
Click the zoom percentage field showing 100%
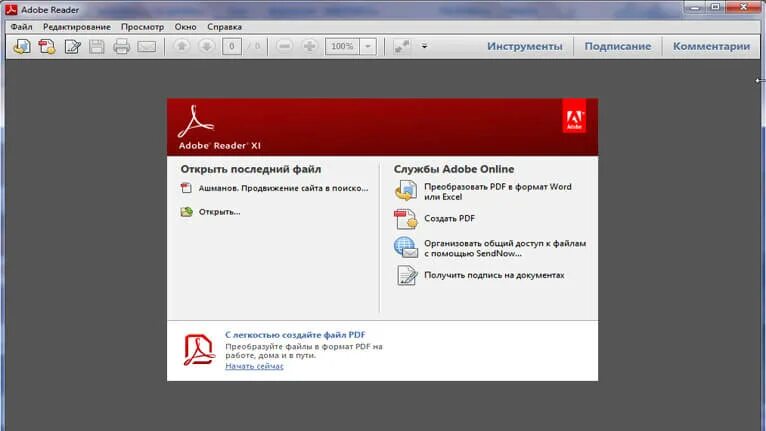pos(342,46)
